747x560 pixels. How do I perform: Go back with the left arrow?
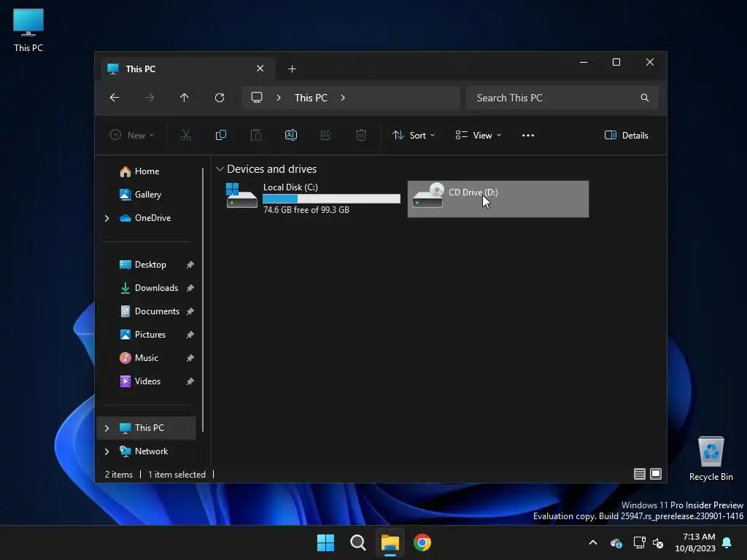tap(115, 98)
